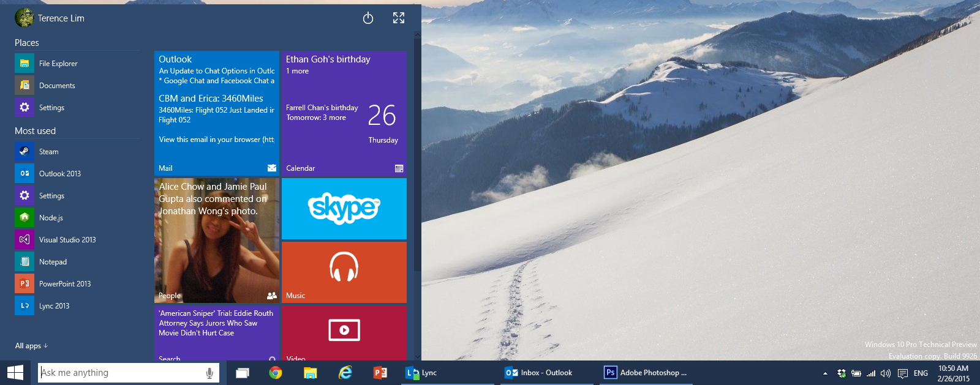Click 'Ethan Goh's birthday' calendar text
Viewport: 980px width, 385px height.
coord(328,59)
